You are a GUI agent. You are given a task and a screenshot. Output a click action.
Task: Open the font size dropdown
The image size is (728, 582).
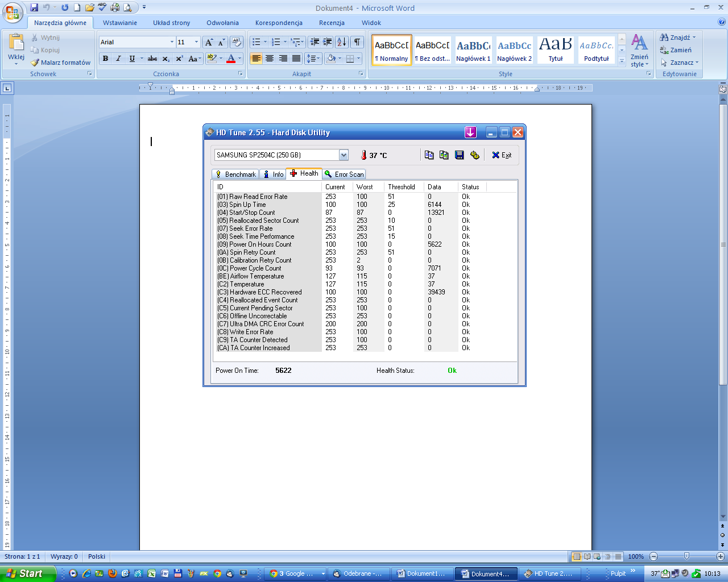coord(196,42)
